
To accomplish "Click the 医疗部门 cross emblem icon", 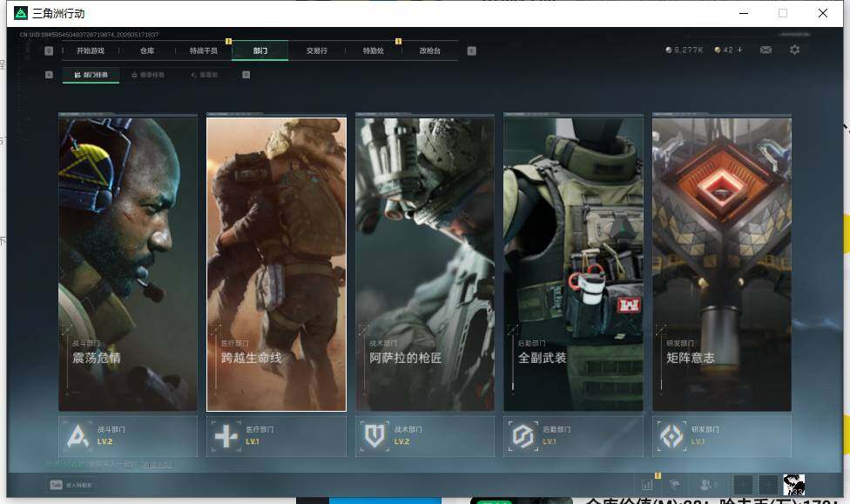I will point(226,436).
